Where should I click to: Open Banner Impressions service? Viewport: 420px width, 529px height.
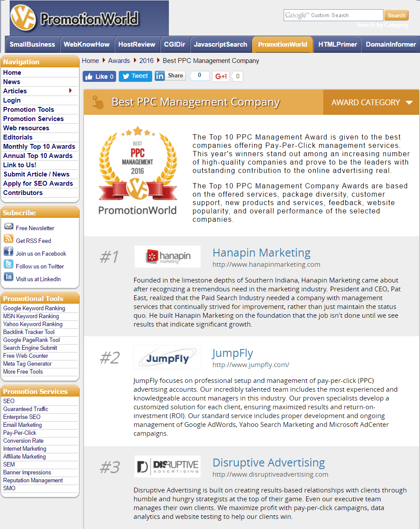tap(27, 473)
